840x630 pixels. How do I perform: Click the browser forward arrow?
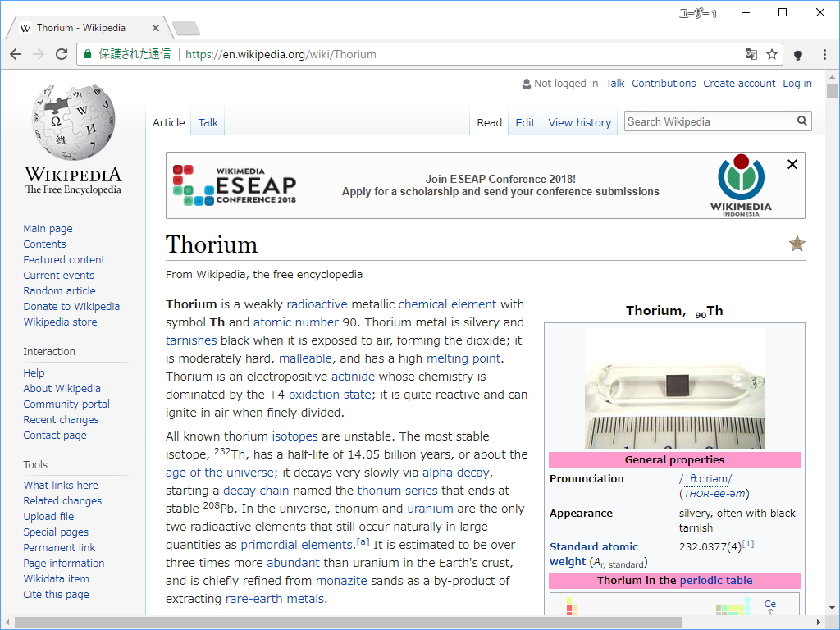(x=38, y=54)
